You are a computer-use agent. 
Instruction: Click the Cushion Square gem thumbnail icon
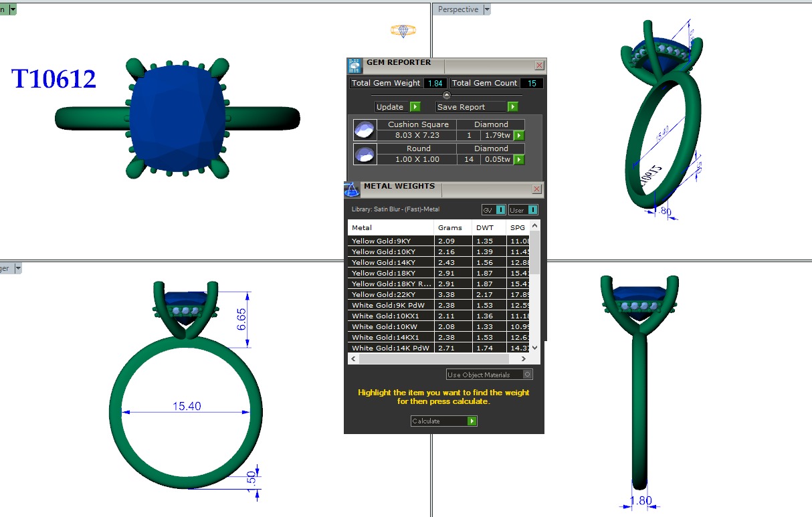coord(365,130)
